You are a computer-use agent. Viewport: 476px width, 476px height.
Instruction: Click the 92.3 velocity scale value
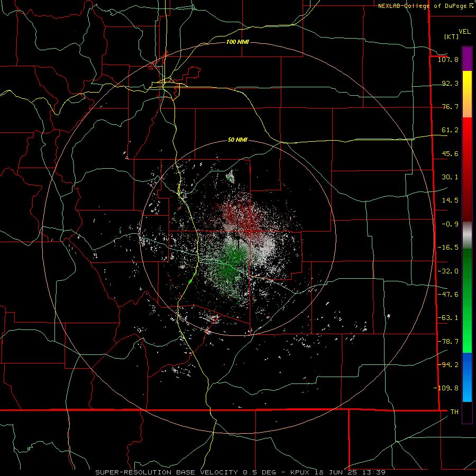(x=450, y=83)
